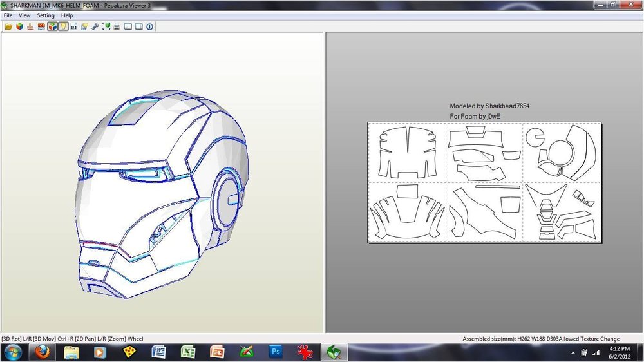Open Microsoft Excel from taskbar
Image resolution: width=644 pixels, height=362 pixels.
[x=187, y=352]
